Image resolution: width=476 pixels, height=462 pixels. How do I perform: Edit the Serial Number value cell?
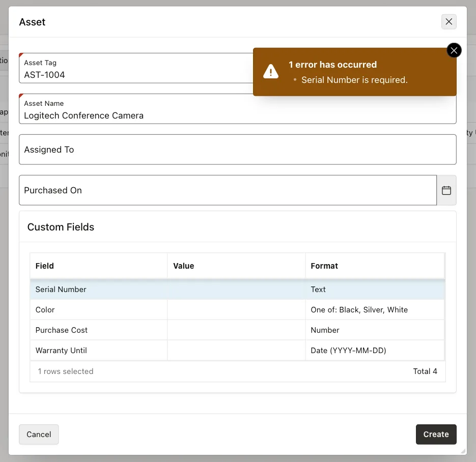coord(236,290)
